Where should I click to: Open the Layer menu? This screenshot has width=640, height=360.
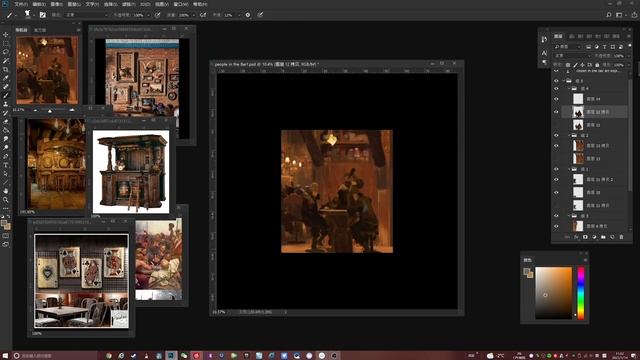(x=74, y=4)
